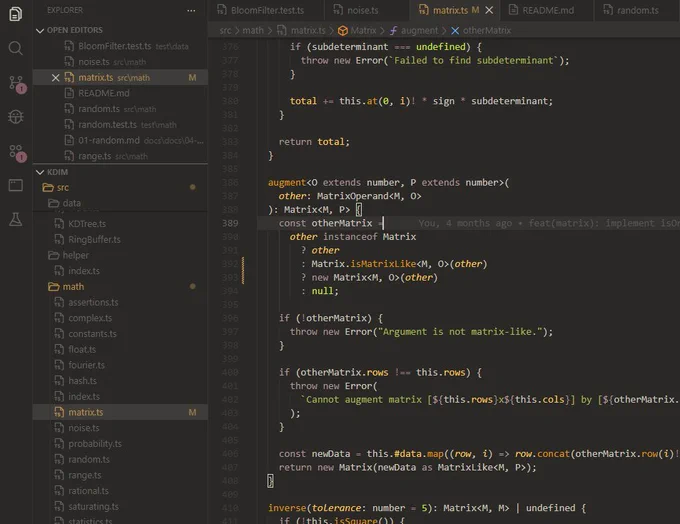The height and width of the screenshot is (524, 680).
Task: Click the modified-lines gutter indicator near line 392
Action: 243,271
